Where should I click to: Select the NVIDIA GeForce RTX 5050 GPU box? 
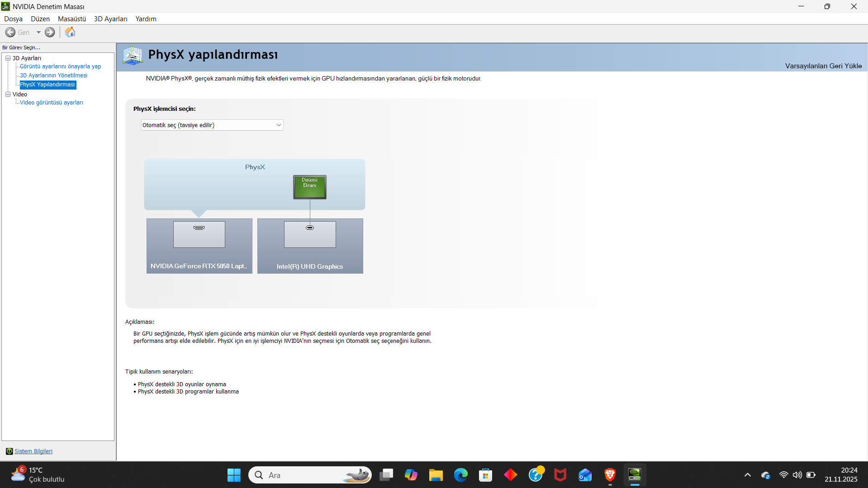pyautogui.click(x=199, y=246)
